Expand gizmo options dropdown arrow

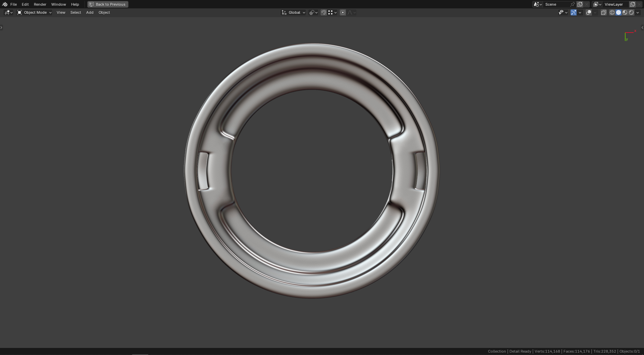click(x=580, y=12)
